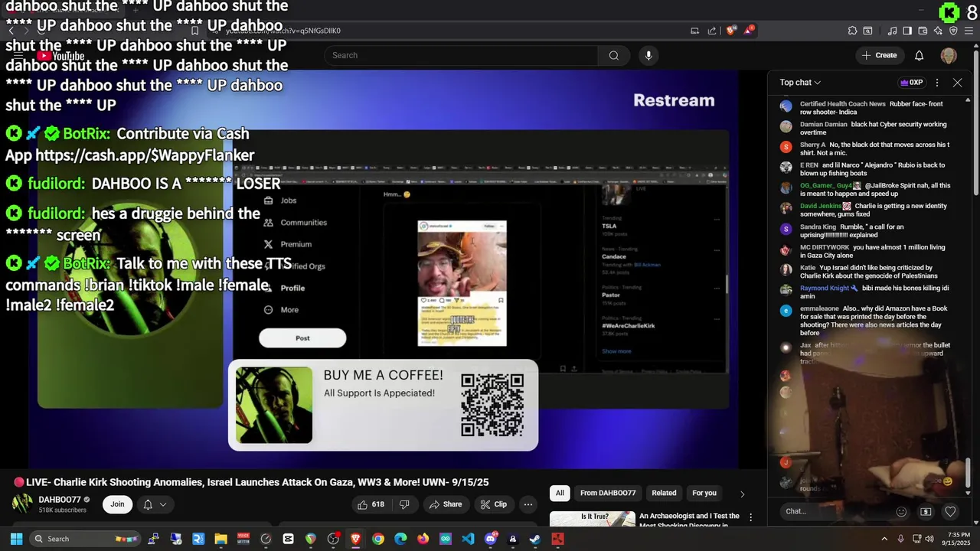This screenshot has height=551, width=980.
Task: Click the dislike thumbs-down button
Action: 404,504
